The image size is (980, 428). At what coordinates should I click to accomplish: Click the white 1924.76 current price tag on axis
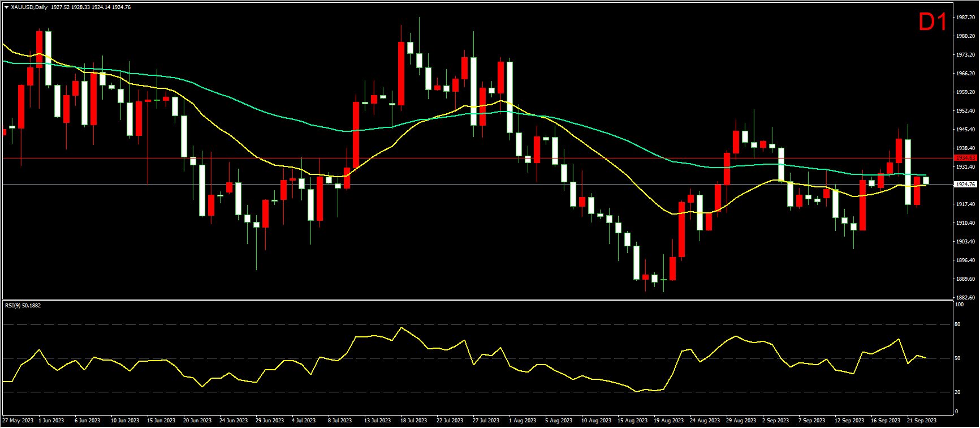tap(965, 185)
